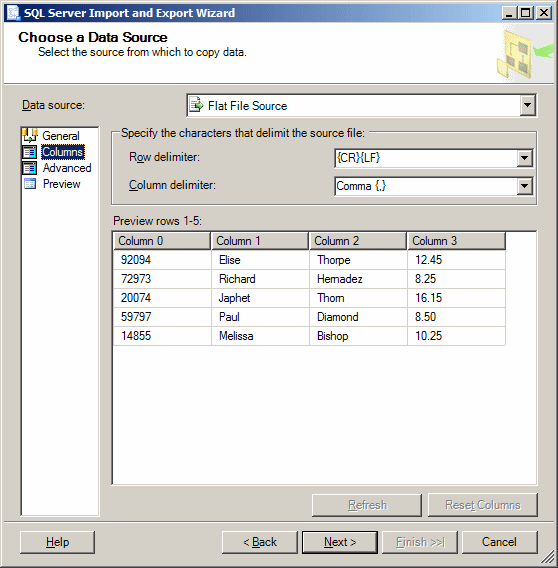Click the Flat File Source icon
The width and height of the screenshot is (558, 568).
[x=196, y=105]
